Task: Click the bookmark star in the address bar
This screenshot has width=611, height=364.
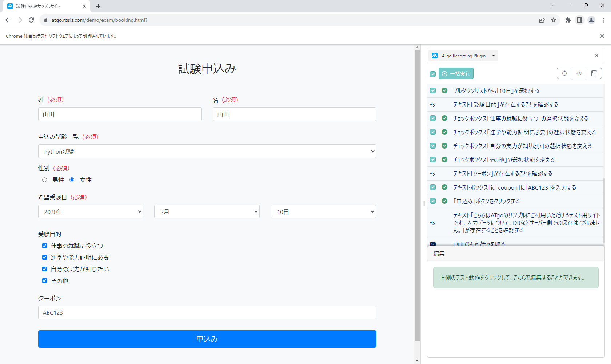Action: pos(554,20)
